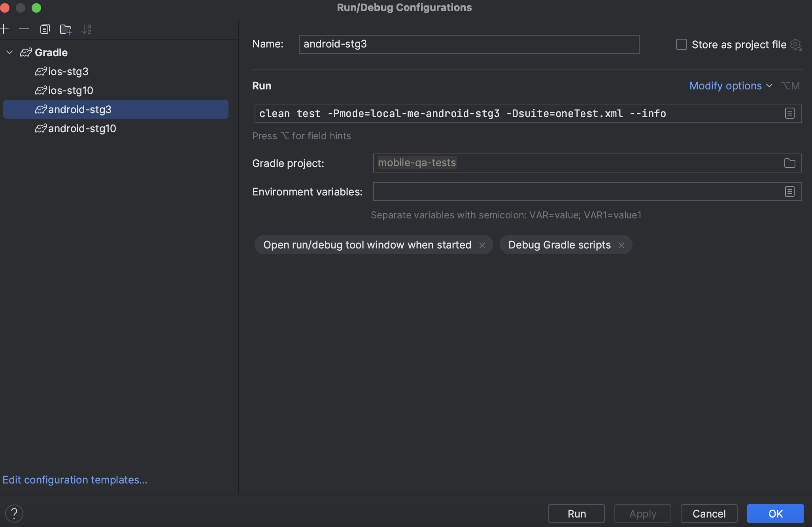
Task: Open the Modify options dropdown
Action: tap(731, 86)
